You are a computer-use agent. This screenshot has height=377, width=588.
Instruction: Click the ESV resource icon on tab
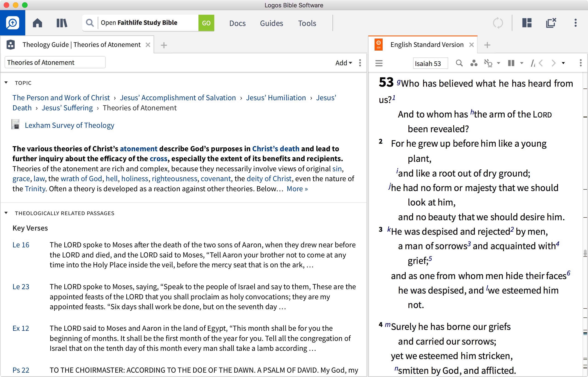[x=379, y=45]
